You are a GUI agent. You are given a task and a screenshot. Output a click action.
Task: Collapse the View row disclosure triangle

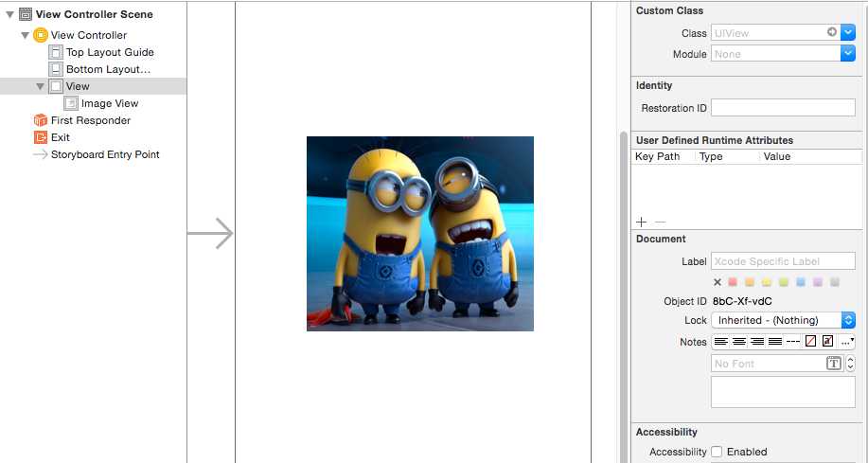[41, 86]
